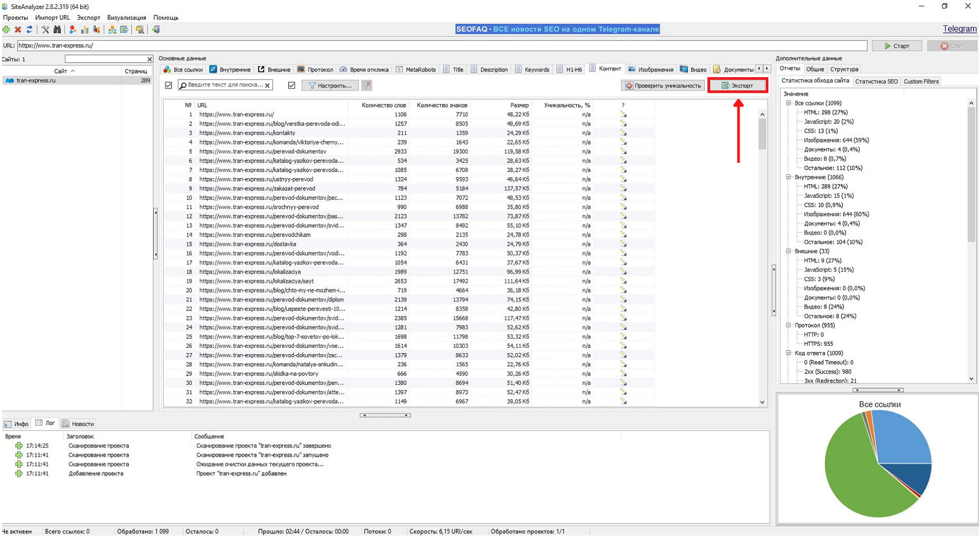The width and height of the screenshot is (980, 536).
Task: Click the ? column icon for row 20
Action: [623, 290]
